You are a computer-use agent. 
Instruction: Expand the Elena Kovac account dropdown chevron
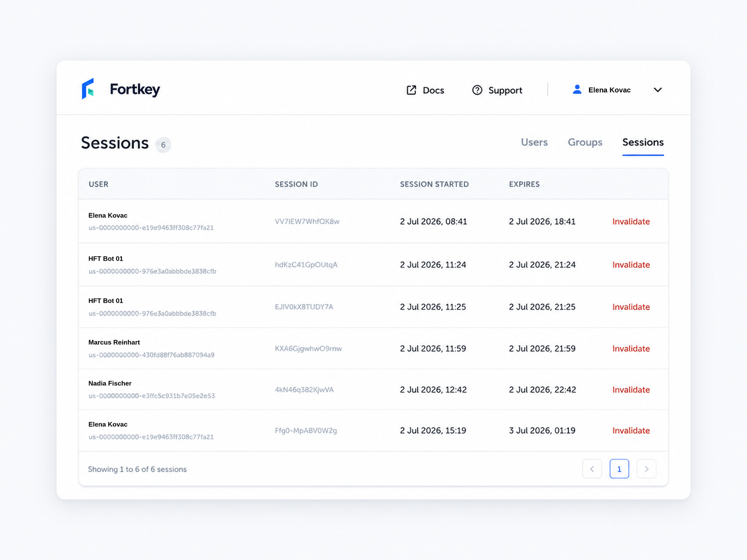coord(658,90)
